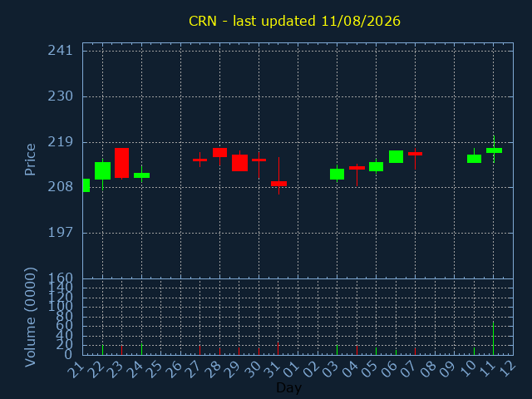Screen dimensions: 532x399
Task: Click the 241 price axis label
Action: [x=60, y=51]
